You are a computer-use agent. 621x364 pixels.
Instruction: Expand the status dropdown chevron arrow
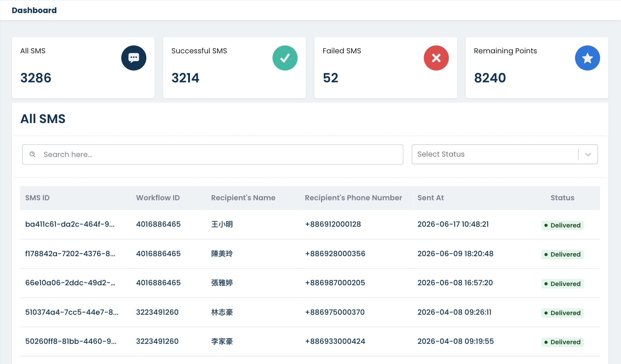pos(588,154)
